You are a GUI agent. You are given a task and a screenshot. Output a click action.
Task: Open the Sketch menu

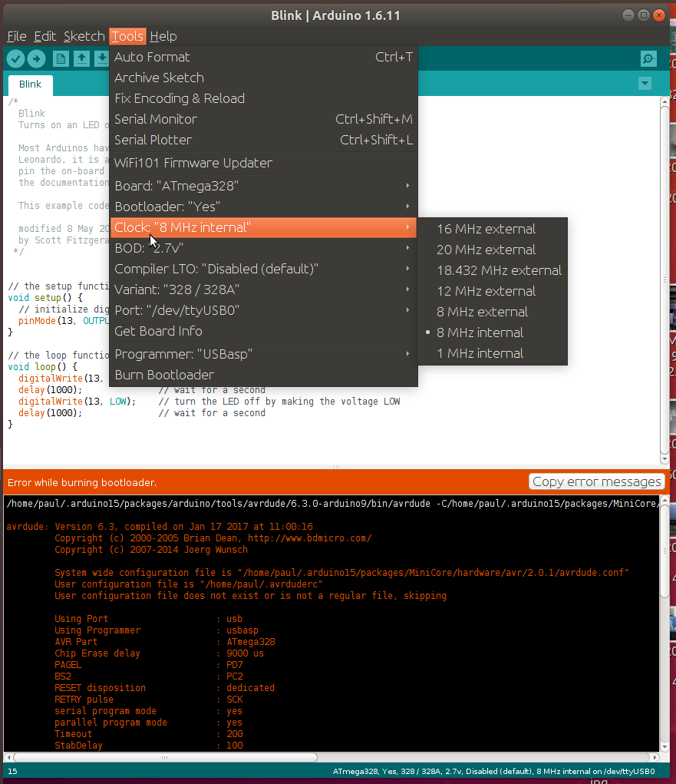83,36
